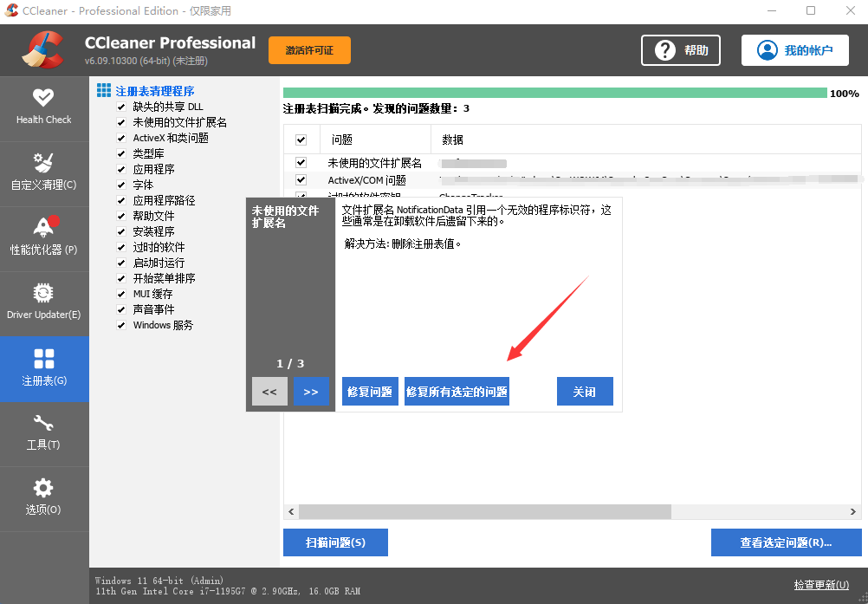Image resolution: width=868 pixels, height=604 pixels.
Task: Uncheck 未使用的文件扩展名 result row checkbox
Action: coord(301,163)
